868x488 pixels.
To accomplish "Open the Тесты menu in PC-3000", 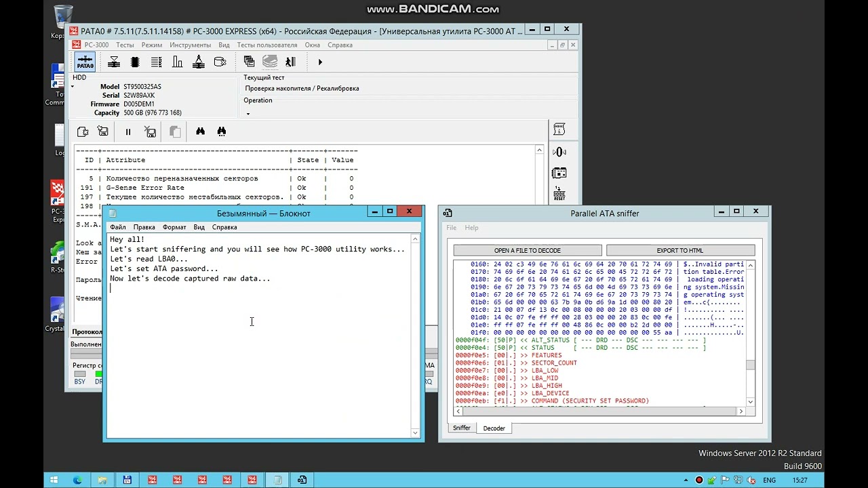I will pyautogui.click(x=125, y=45).
